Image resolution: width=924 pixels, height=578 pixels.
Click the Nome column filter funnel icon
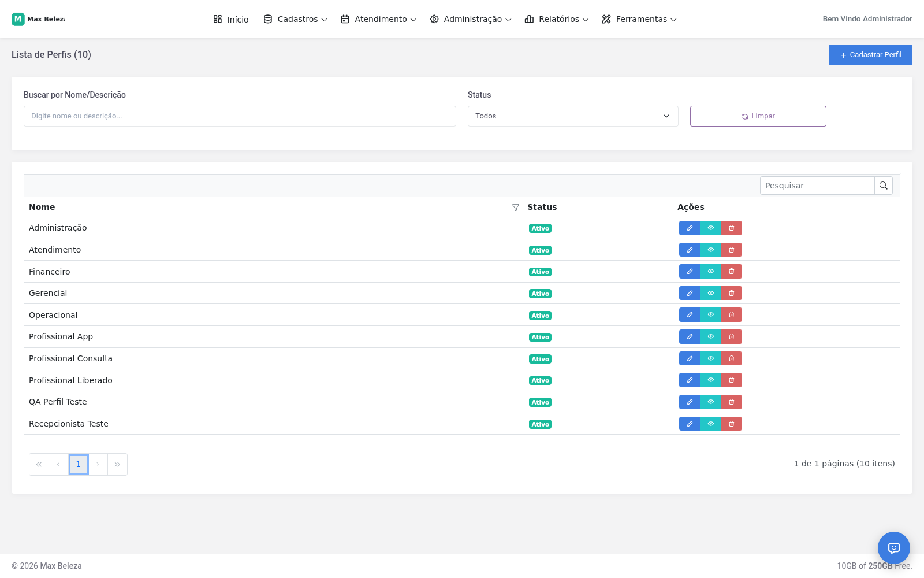pos(516,208)
